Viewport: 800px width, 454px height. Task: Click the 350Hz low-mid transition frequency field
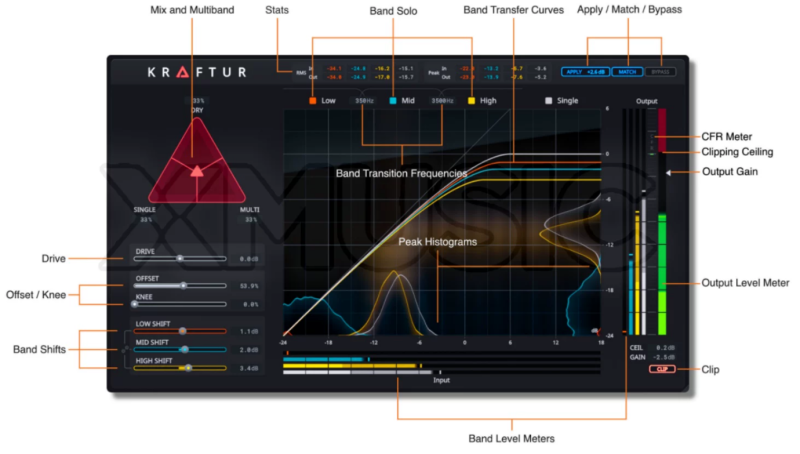point(364,100)
